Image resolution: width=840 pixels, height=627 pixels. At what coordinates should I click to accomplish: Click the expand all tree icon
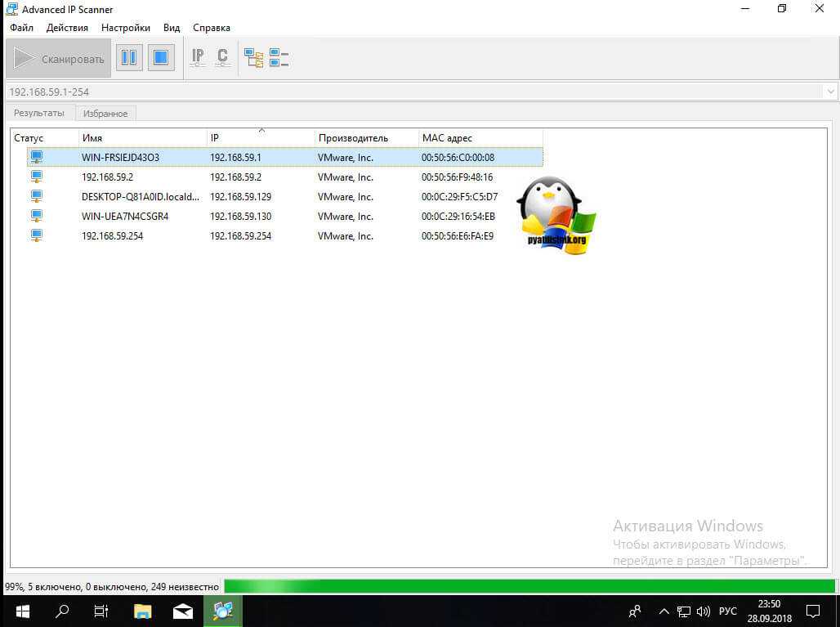[254, 58]
